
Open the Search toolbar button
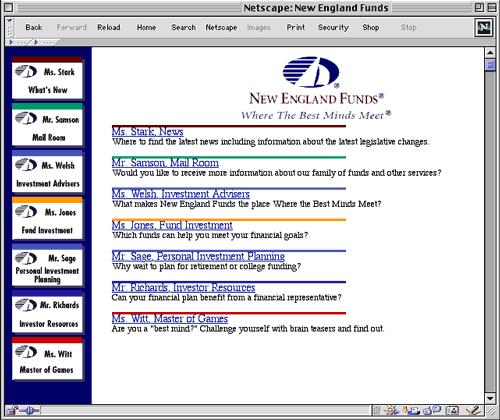pos(184,27)
